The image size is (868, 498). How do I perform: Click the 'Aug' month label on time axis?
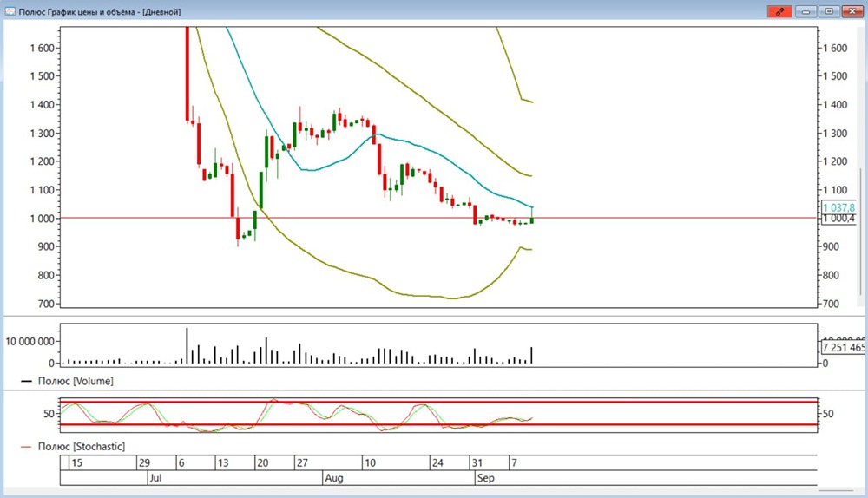pyautogui.click(x=334, y=478)
